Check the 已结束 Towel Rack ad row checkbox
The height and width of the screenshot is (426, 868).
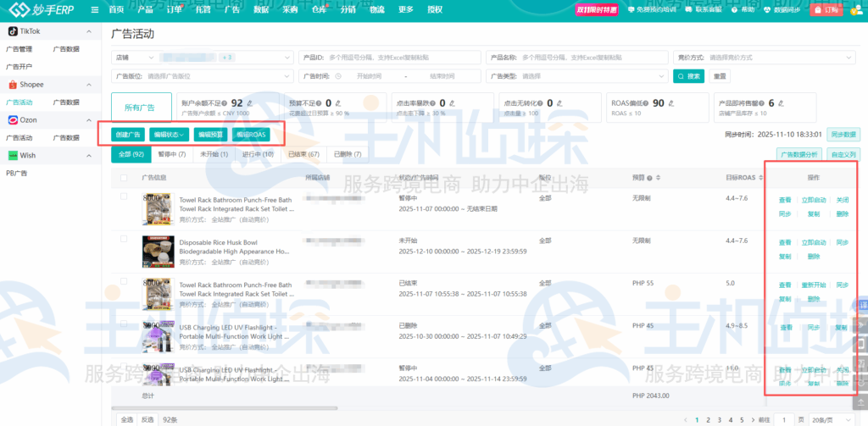click(x=124, y=282)
